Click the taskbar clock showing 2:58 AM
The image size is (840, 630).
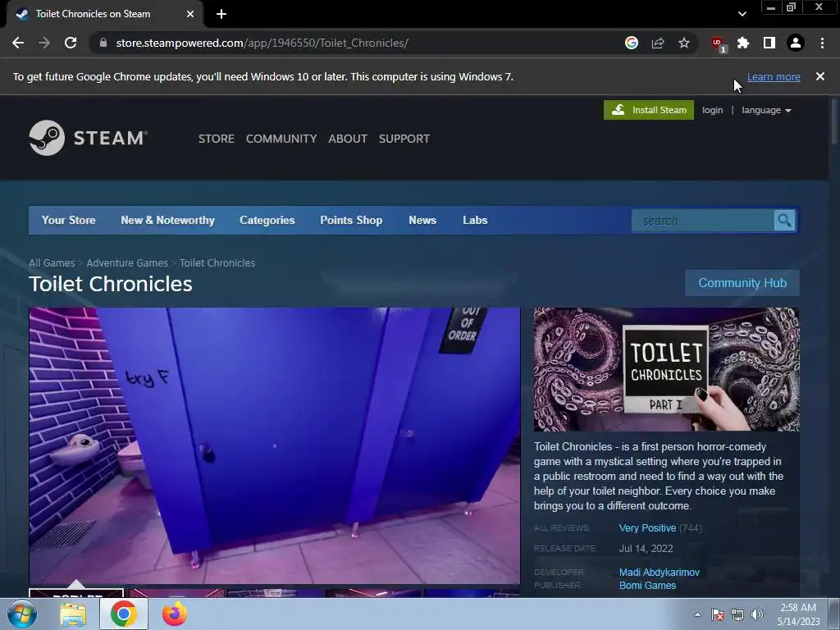pyautogui.click(x=798, y=614)
